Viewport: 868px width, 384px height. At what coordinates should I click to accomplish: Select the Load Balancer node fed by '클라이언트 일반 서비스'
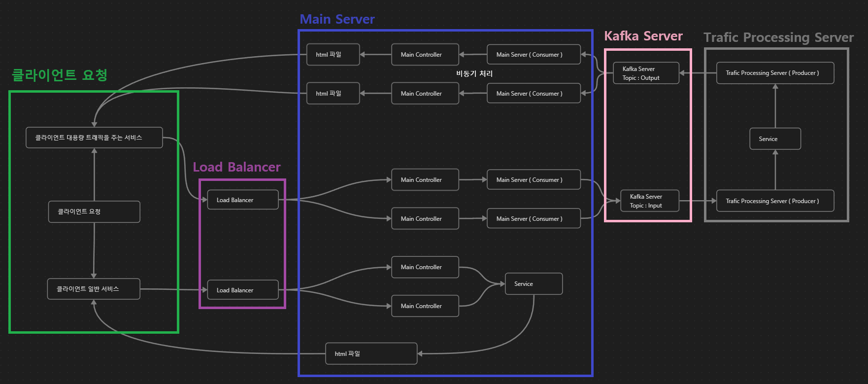point(243,290)
